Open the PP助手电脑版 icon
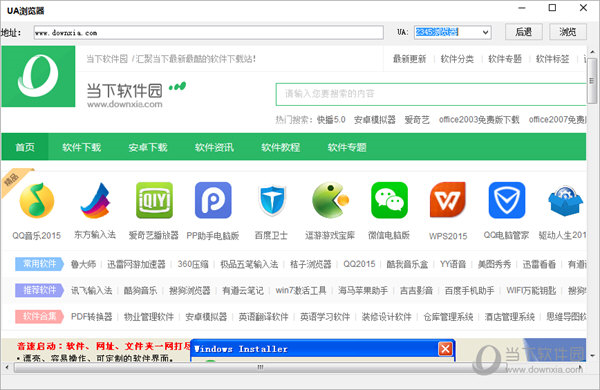The image size is (600, 390). tap(213, 200)
